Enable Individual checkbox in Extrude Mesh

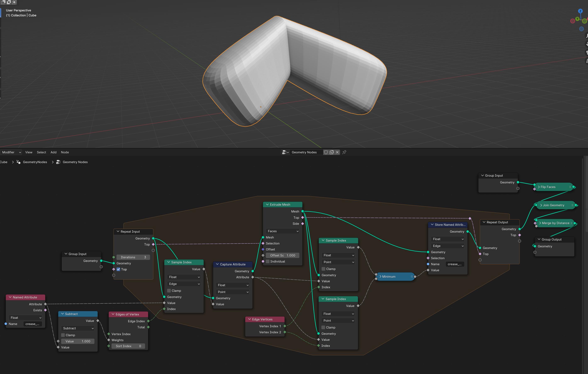point(268,261)
